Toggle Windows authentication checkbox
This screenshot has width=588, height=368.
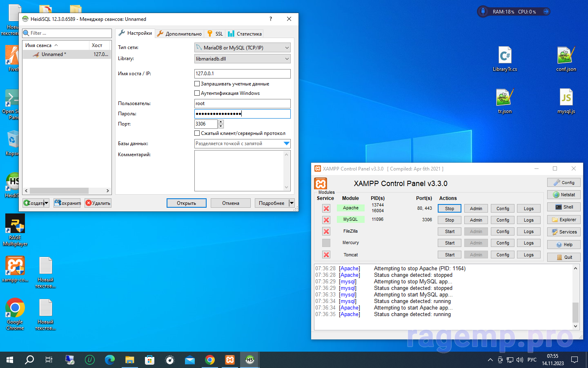197,93
